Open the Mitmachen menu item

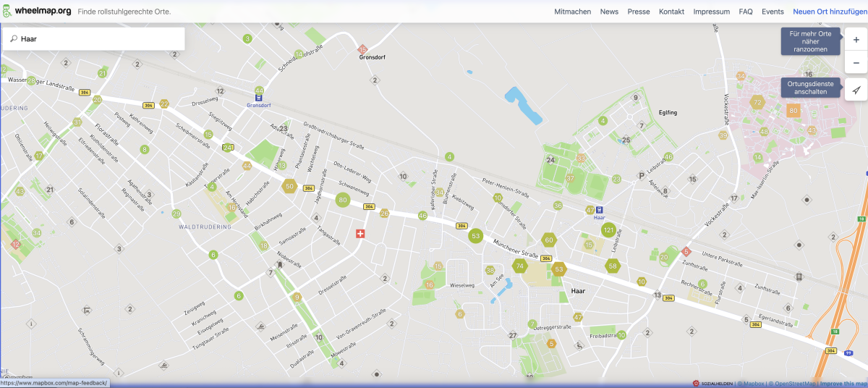pyautogui.click(x=572, y=12)
